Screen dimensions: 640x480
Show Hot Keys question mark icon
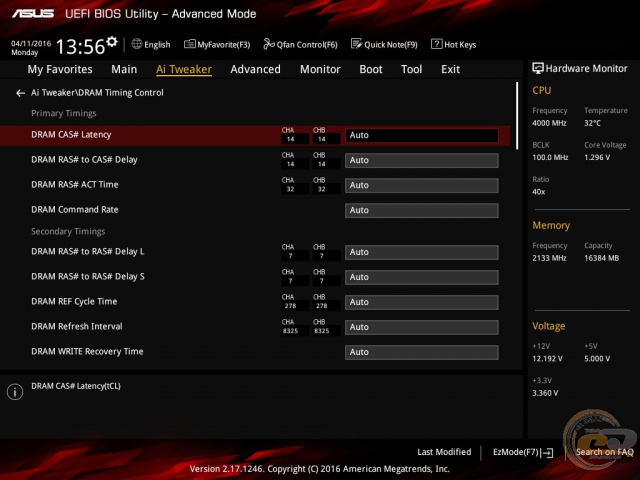(436, 44)
